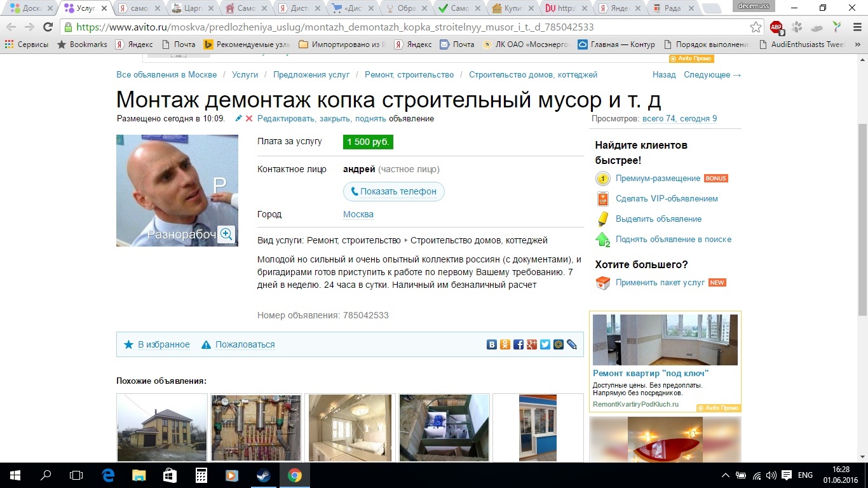This screenshot has height=488, width=868.
Task: Click Редактировать, закрыть, поднять link
Action: [322, 119]
